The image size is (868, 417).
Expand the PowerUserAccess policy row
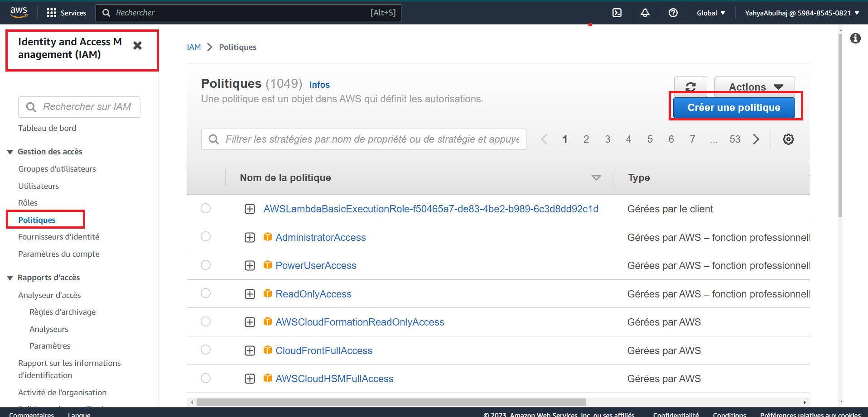pos(250,265)
